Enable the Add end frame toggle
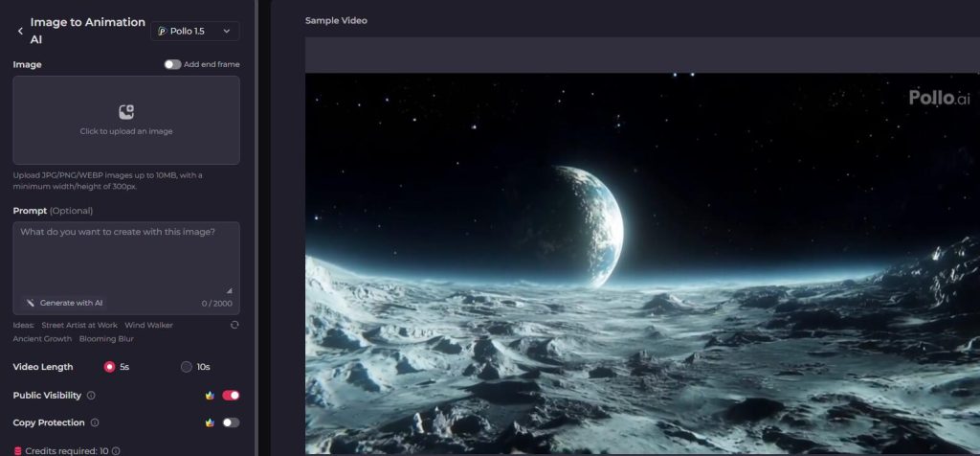The height and width of the screenshot is (456, 980). [x=172, y=64]
